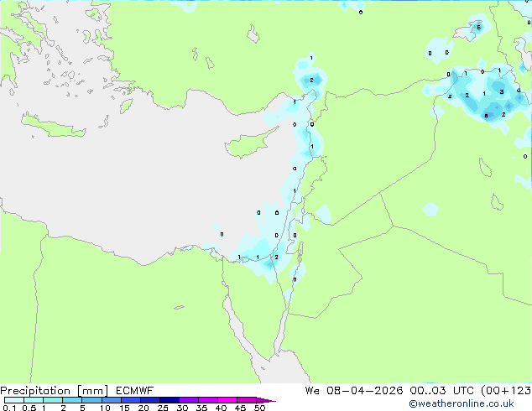This screenshot has width=532, height=411.
Task: Click the island of Cyprus on the map
Action: (249, 143)
